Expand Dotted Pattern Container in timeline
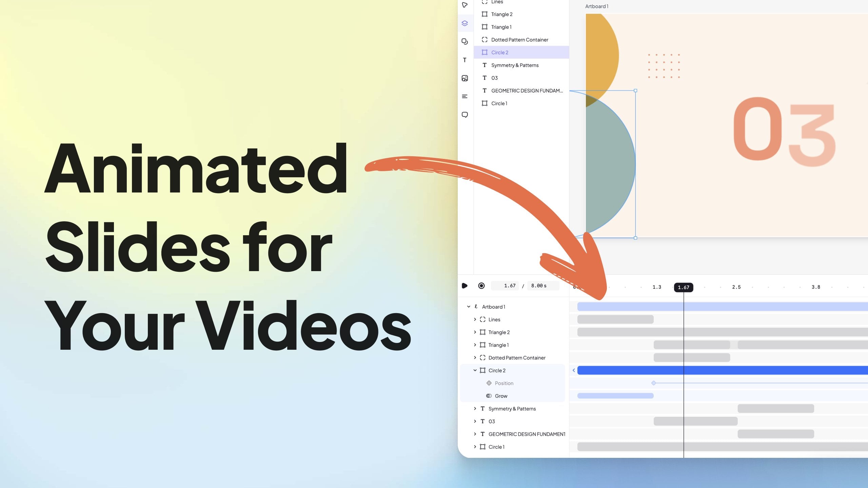 click(475, 358)
